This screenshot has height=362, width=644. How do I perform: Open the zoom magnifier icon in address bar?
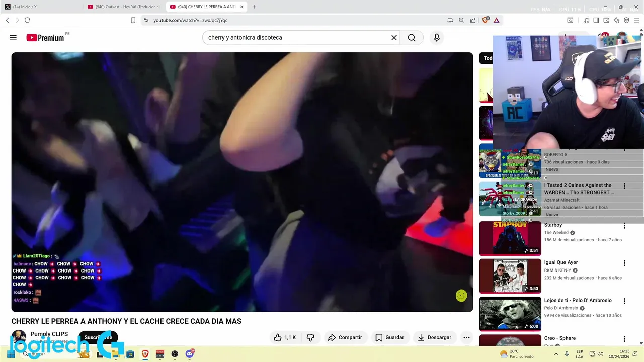(461, 20)
